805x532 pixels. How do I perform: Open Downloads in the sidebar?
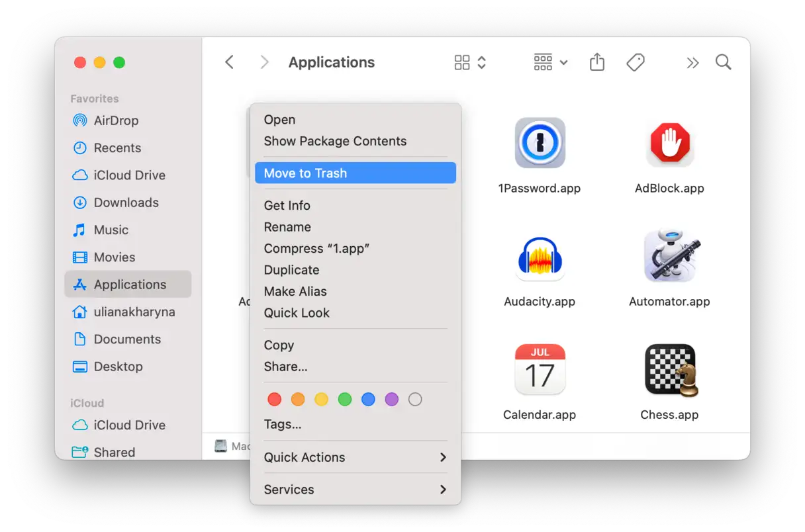tap(126, 202)
